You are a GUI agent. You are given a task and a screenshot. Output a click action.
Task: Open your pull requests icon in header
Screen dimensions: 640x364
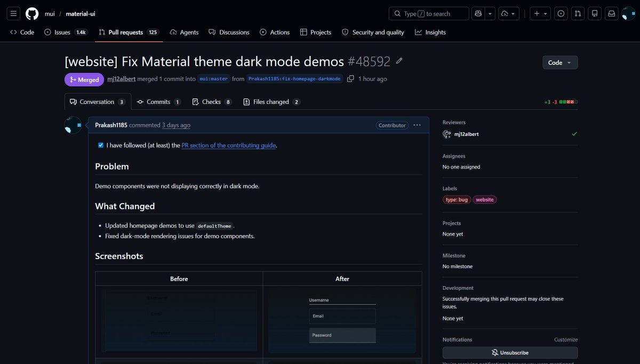click(x=578, y=14)
